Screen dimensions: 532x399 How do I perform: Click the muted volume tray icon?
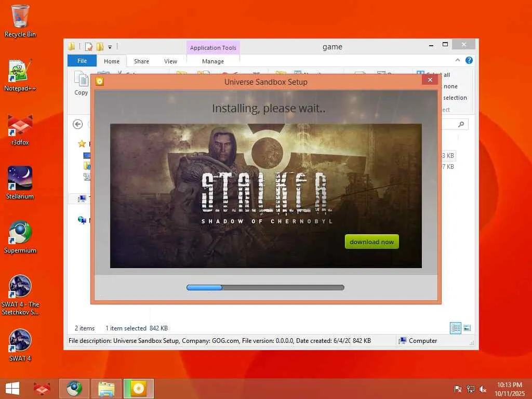tap(483, 389)
